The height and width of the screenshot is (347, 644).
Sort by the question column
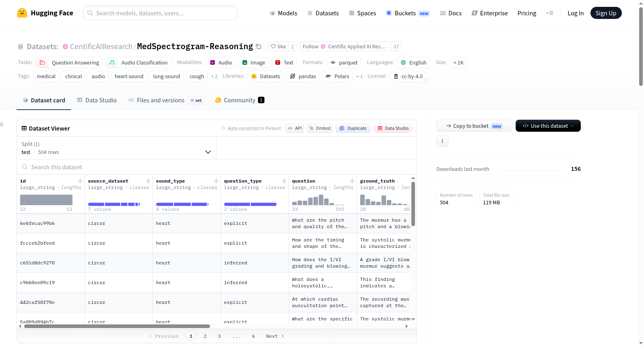352,181
